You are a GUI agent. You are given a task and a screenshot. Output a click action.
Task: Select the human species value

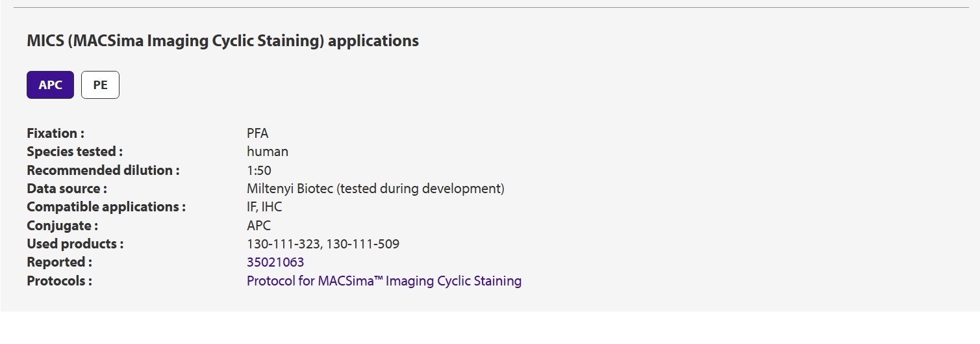point(268,152)
